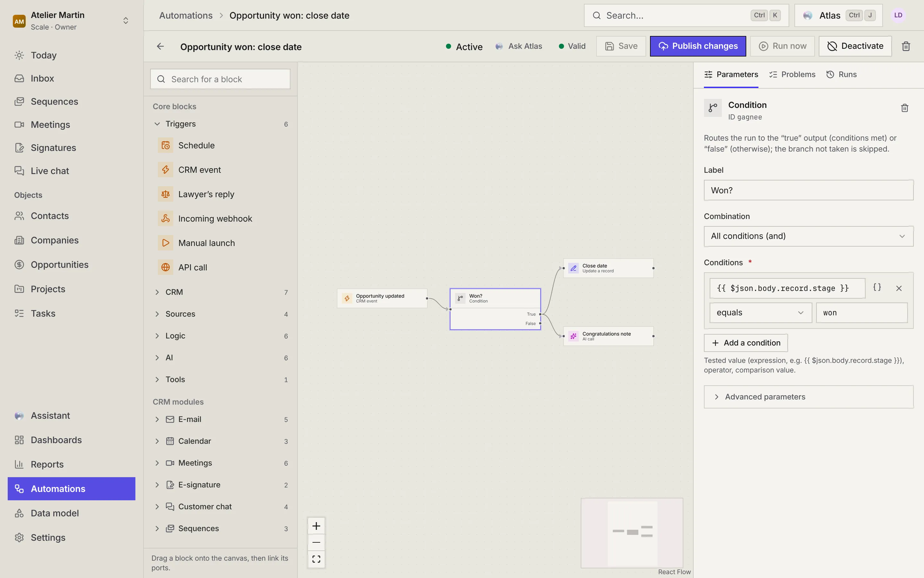
Task: Select the Close date node
Action: (608, 268)
